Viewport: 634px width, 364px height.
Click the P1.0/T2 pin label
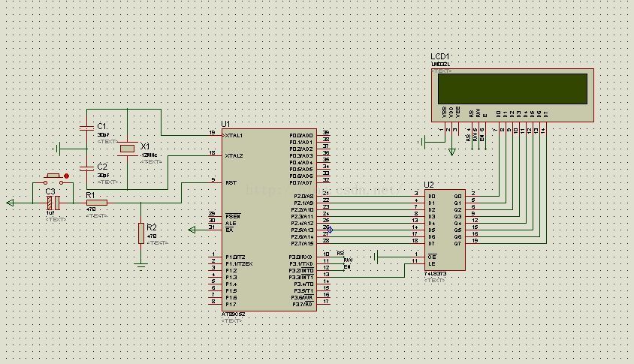(x=235, y=257)
